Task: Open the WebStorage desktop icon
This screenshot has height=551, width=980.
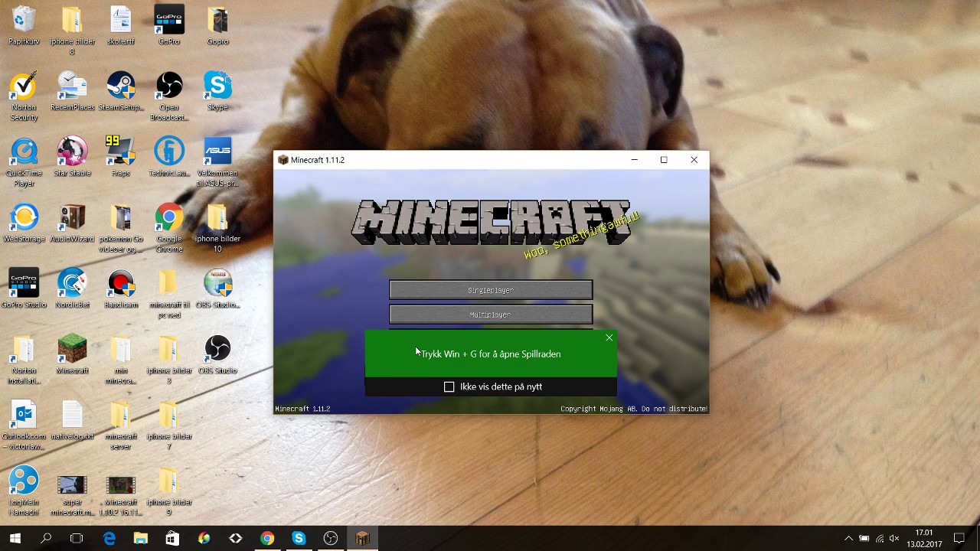Action: pyautogui.click(x=24, y=223)
